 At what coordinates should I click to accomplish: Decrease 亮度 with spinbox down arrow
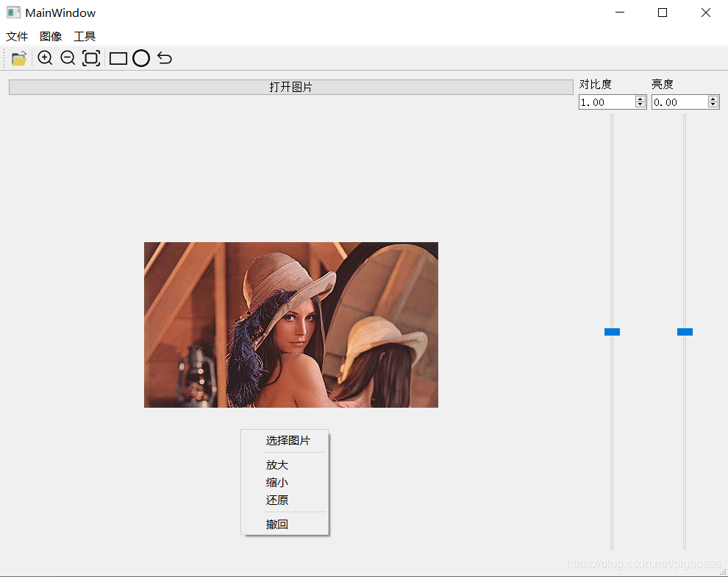click(x=713, y=105)
